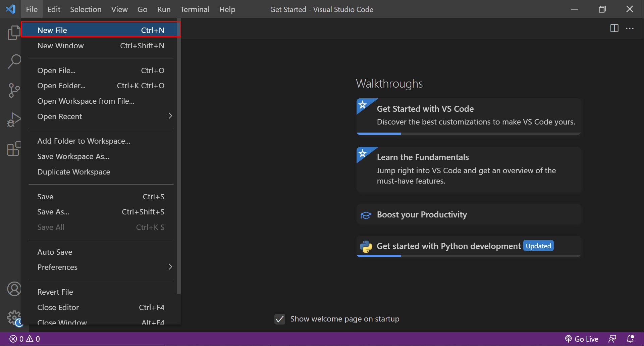Open the feedback icon in status bar
Image resolution: width=644 pixels, height=346 pixels.
(612, 339)
